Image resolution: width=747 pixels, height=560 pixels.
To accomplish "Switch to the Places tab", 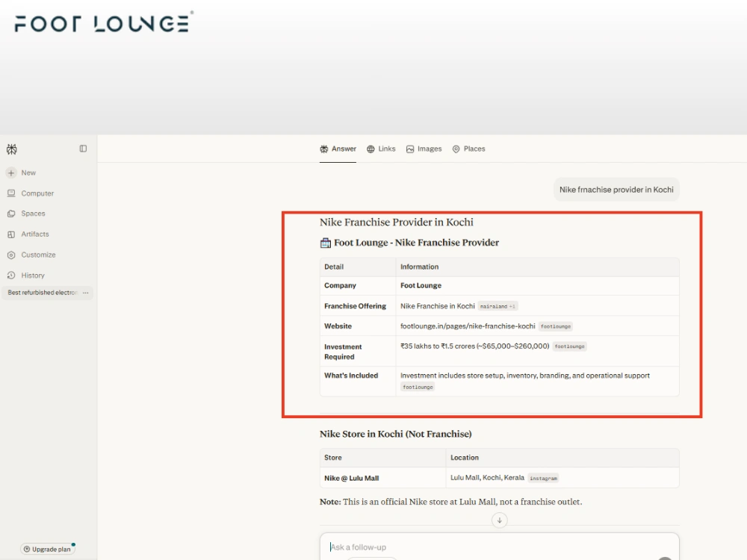I will point(469,149).
